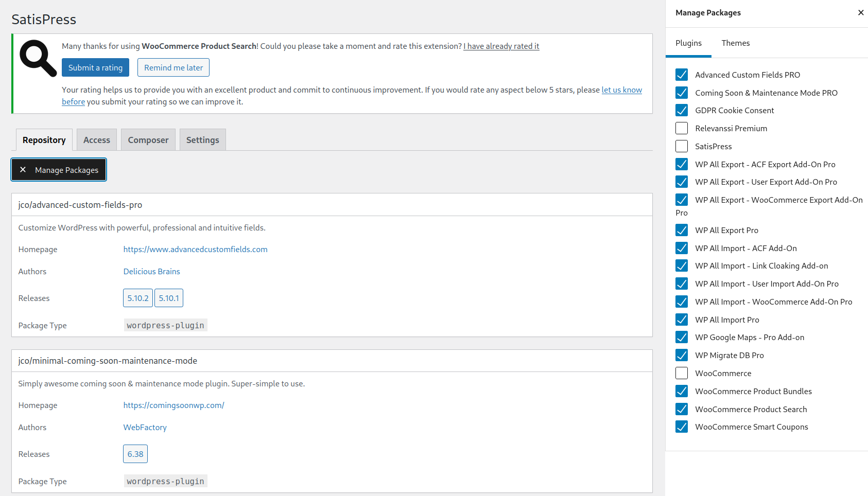This screenshot has width=868, height=496.
Task: Visit the comingsoonwp.com homepage link
Action: coord(173,405)
